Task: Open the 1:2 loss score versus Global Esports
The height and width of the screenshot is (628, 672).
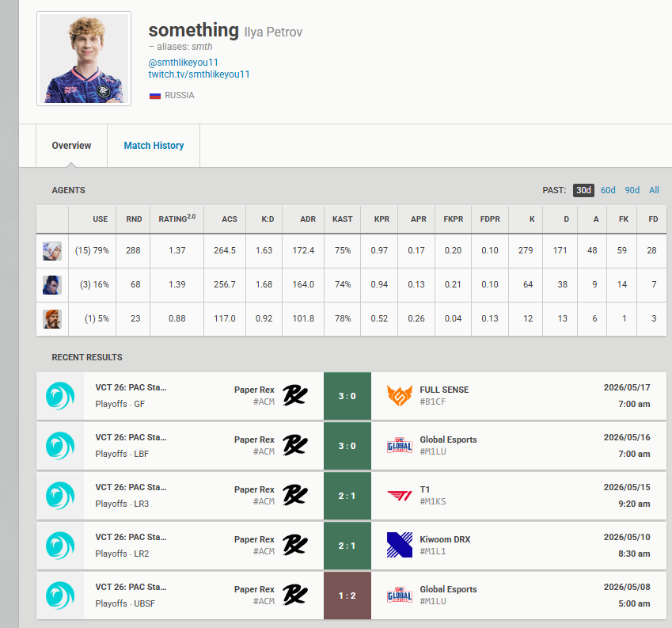Action: click(x=347, y=596)
